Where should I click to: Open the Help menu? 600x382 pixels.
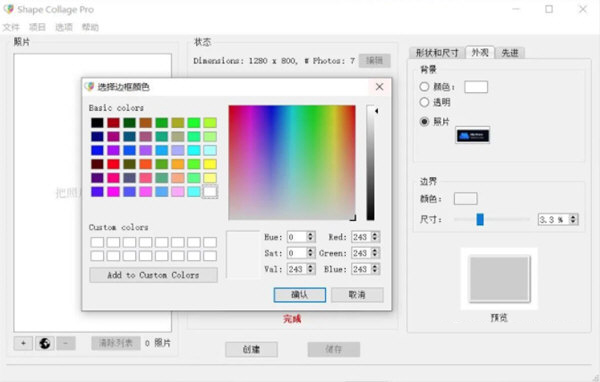(90, 27)
